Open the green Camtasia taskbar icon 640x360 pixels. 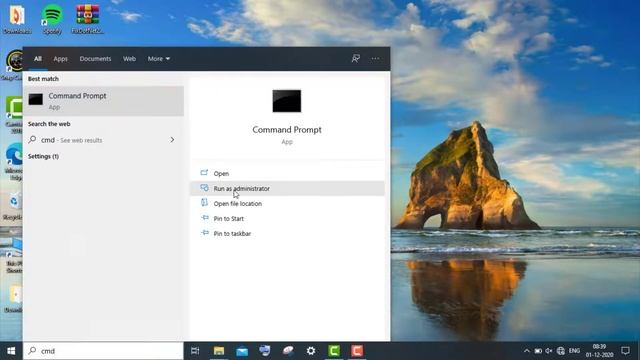[334, 351]
